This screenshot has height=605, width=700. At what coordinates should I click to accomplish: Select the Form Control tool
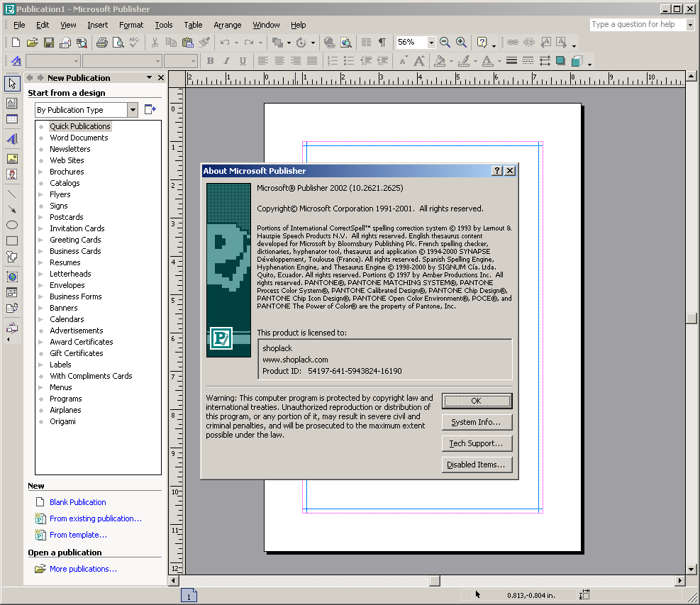pos(12,292)
